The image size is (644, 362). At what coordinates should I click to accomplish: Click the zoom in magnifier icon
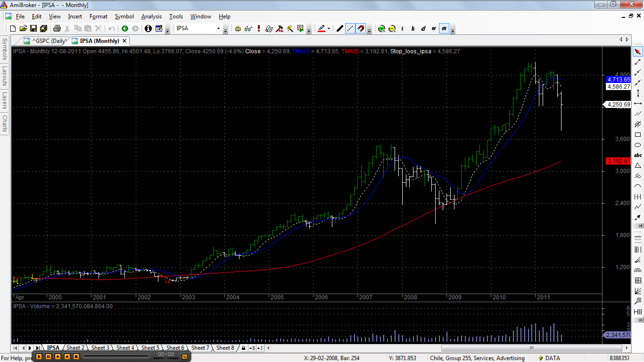click(x=381, y=29)
